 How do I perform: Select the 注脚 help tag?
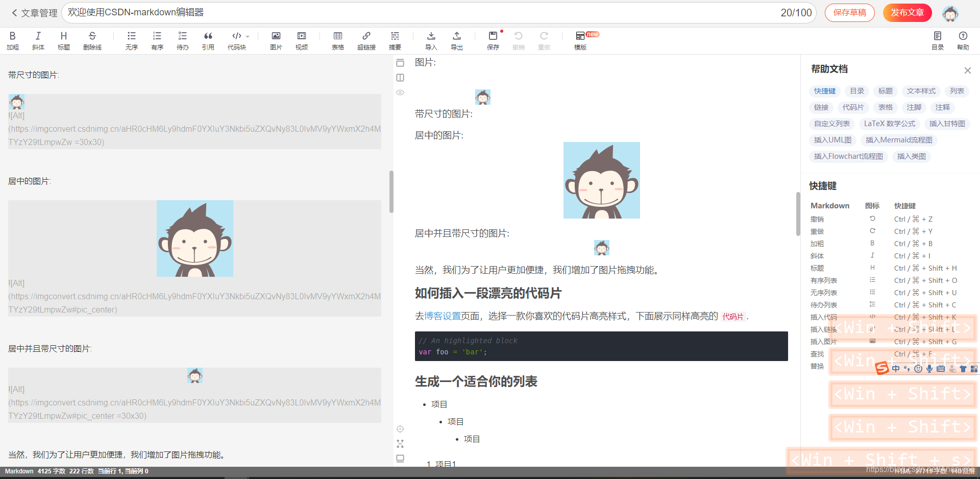click(914, 107)
